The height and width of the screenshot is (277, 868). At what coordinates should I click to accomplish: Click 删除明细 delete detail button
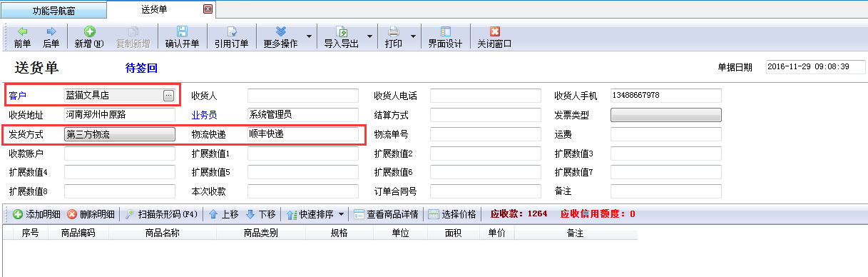91,214
